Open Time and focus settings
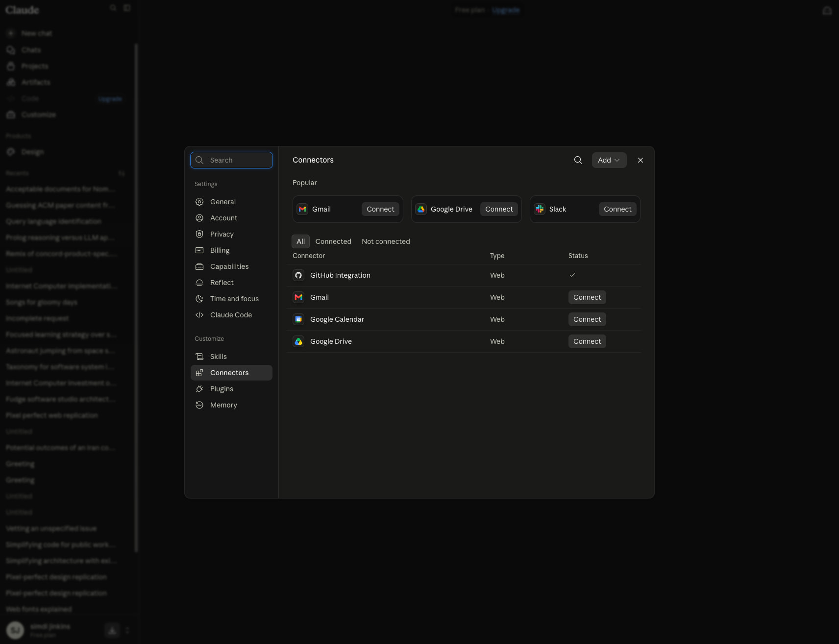 (x=231, y=299)
